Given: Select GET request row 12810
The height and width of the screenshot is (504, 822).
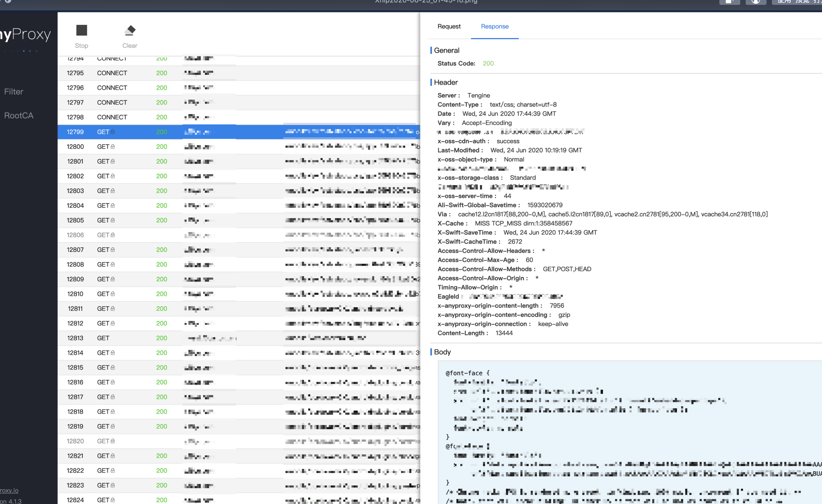Looking at the screenshot, I should (x=239, y=294).
